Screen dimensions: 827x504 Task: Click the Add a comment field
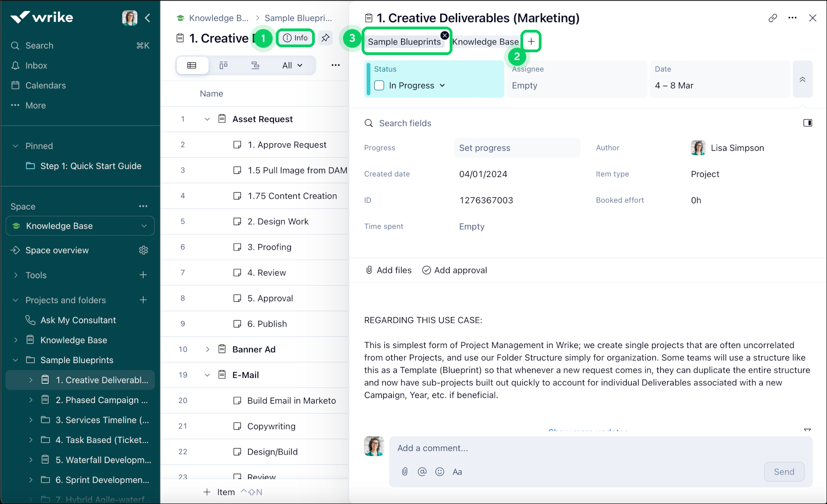click(597, 448)
